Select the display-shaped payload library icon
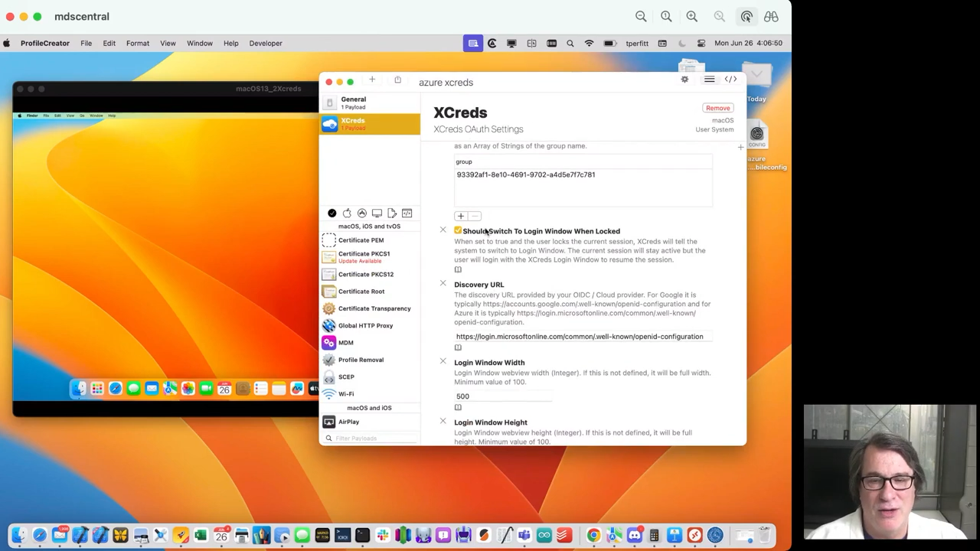The height and width of the screenshot is (551, 980). (377, 214)
